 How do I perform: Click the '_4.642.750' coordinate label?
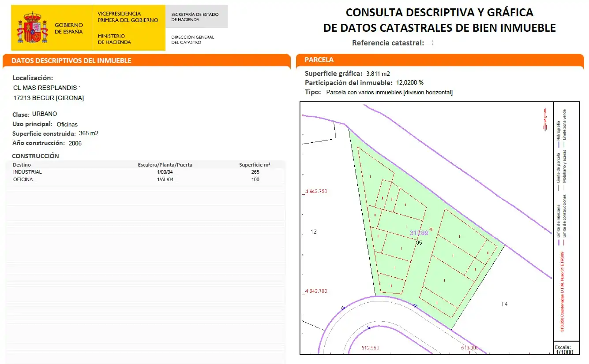[315, 192]
